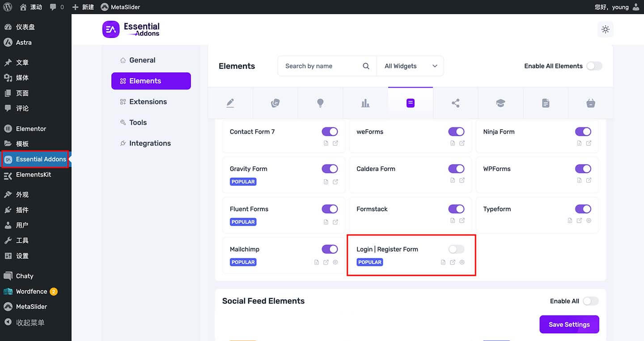The image size is (644, 341).
Task: Open the documentation elements page tab
Action: [x=546, y=103]
